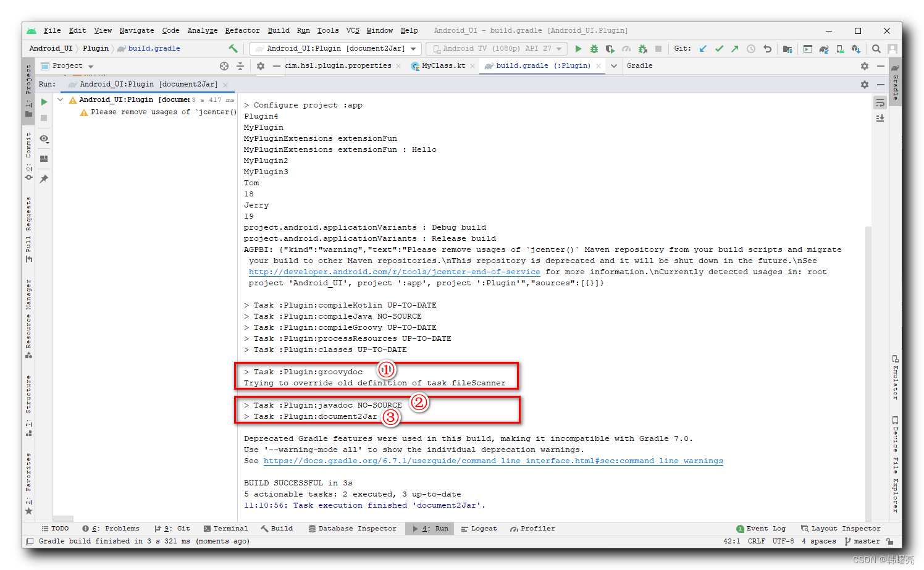Close the Run tab Android_UI:Plugin [document2Jar]
Image resolution: width=924 pixels, height=570 pixels.
coord(225,85)
